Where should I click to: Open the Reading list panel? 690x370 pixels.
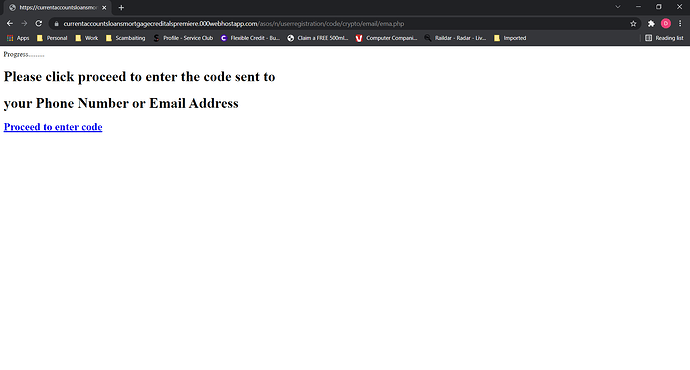tap(664, 38)
